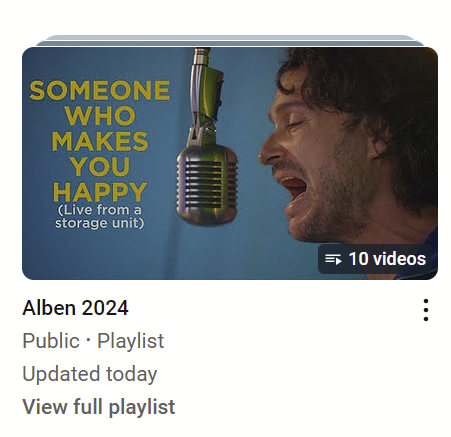Click the 'View full playlist' link
Viewport: 451px width, 437px height.
(99, 406)
